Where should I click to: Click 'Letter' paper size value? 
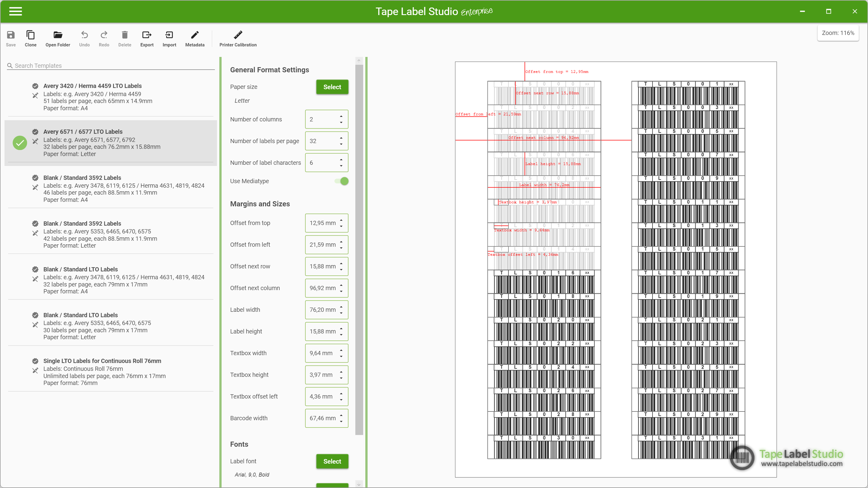tap(242, 101)
